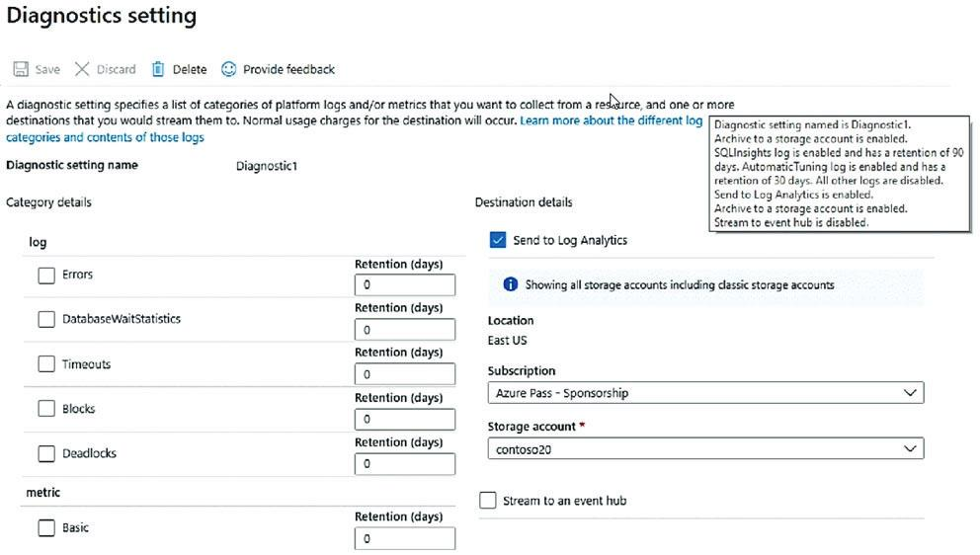This screenshot has height=555, width=980.
Task: Enable the Basic metric checkbox
Action: tap(46, 527)
